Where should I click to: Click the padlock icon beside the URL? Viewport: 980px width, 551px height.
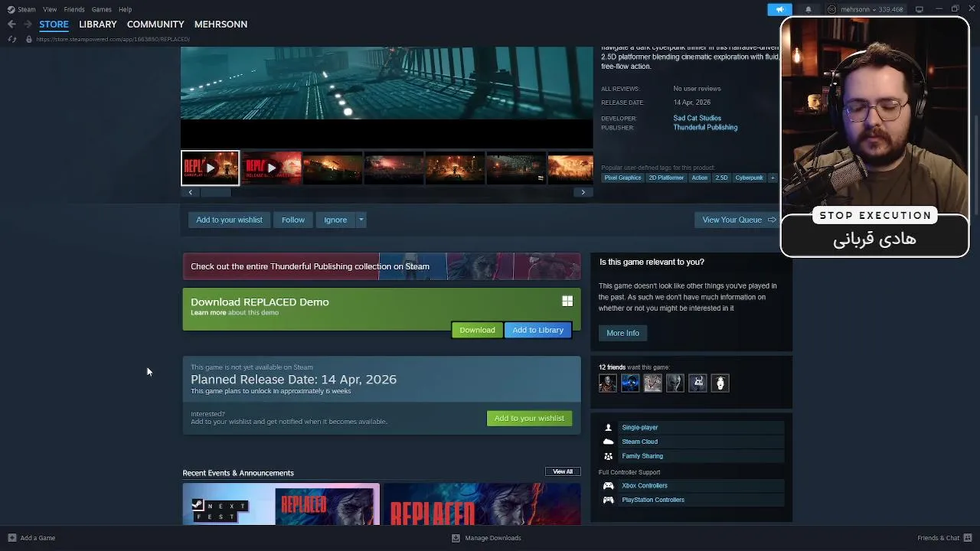coord(29,39)
